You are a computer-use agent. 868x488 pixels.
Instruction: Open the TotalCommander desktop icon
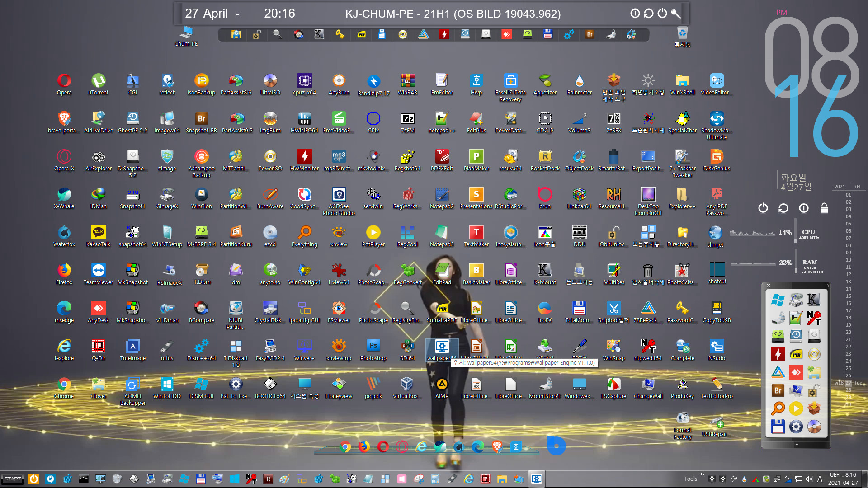coord(579,312)
